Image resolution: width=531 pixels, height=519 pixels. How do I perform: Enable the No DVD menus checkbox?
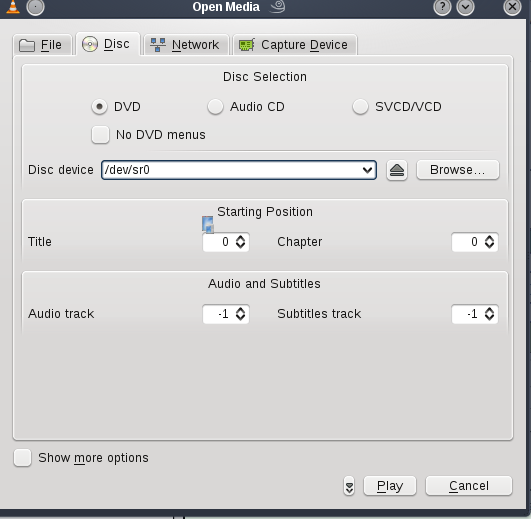click(x=100, y=135)
